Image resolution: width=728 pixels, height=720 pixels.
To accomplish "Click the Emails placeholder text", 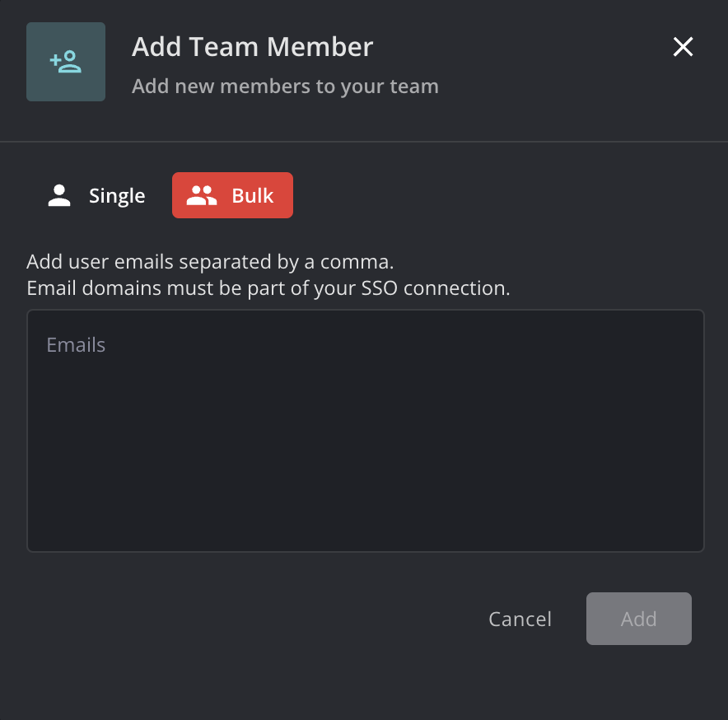I will pos(76,344).
